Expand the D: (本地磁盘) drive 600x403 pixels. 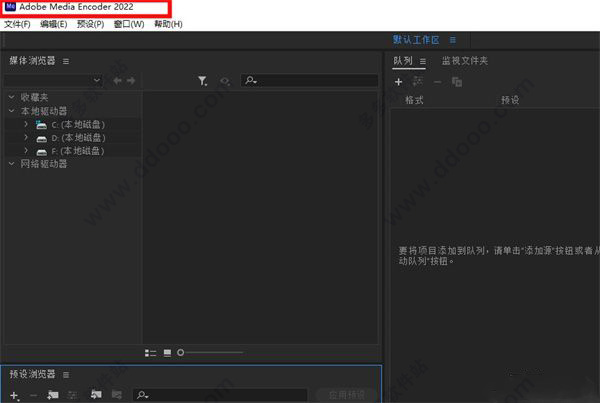tap(26, 137)
